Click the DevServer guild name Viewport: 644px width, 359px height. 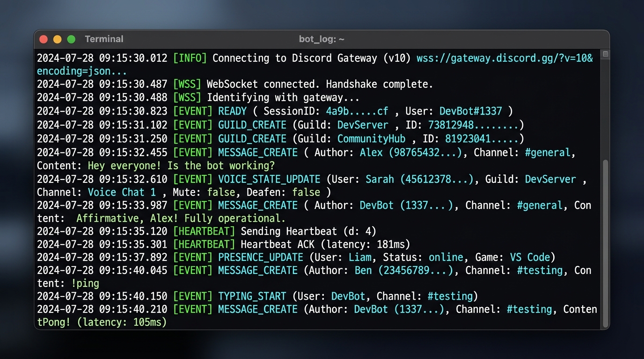pos(363,125)
